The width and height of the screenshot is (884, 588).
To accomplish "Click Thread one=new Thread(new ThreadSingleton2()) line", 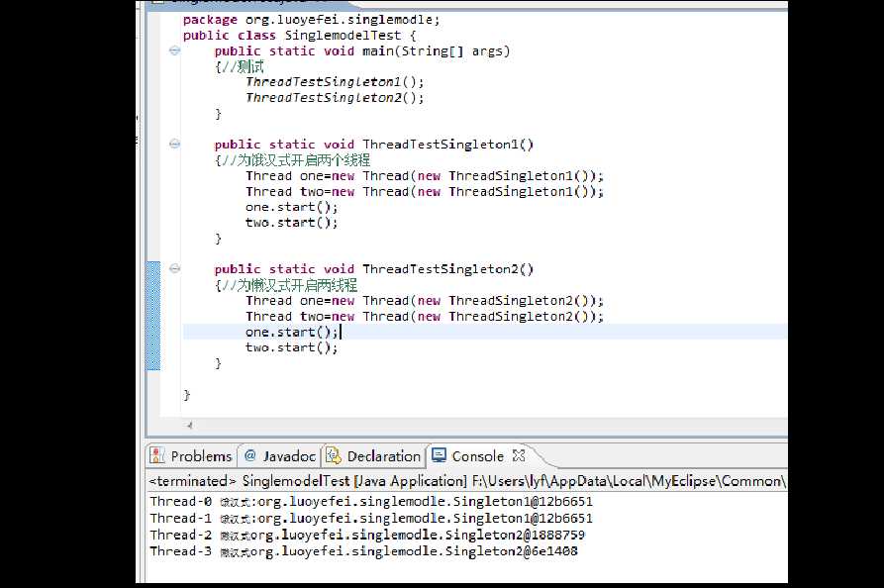I will [x=425, y=301].
